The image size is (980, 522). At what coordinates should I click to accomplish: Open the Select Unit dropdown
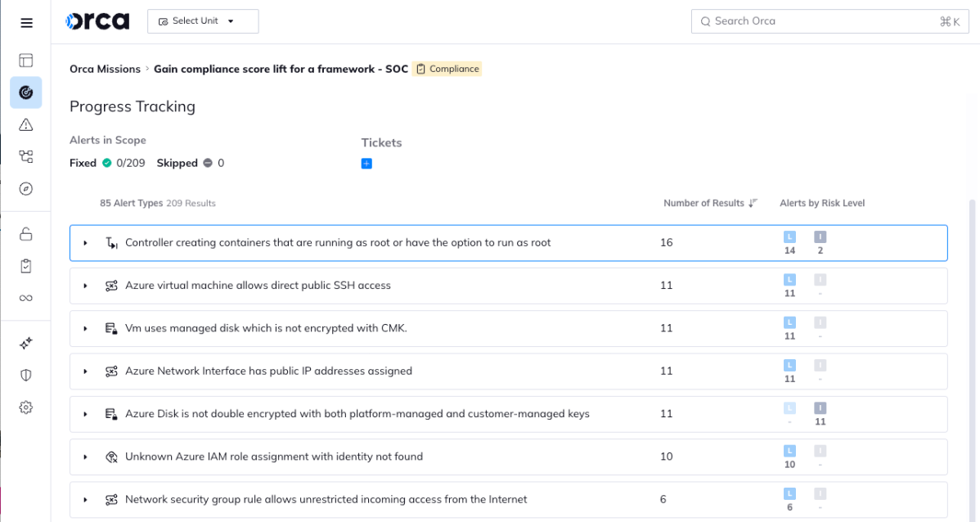pyautogui.click(x=203, y=21)
